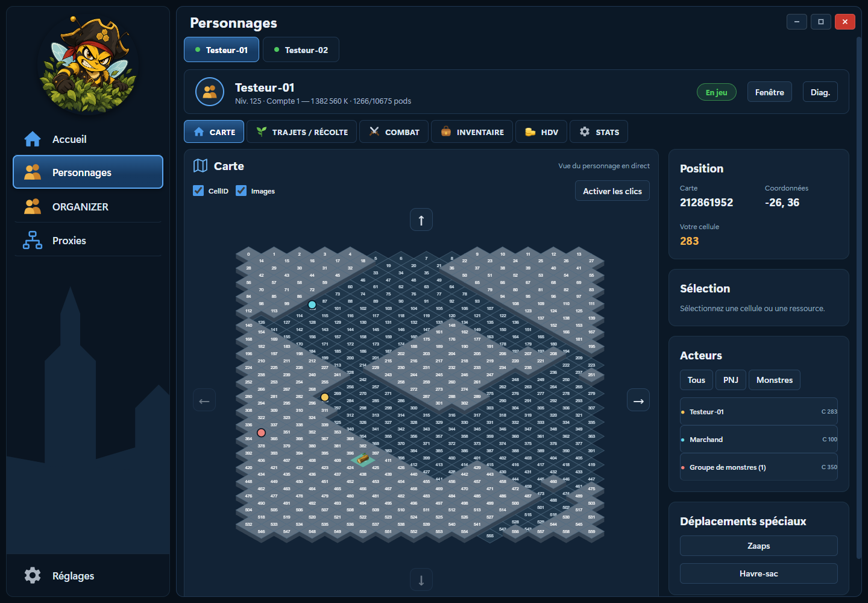The height and width of the screenshot is (603, 868).
Task: Select Marchand in actors list
Action: tap(758, 440)
